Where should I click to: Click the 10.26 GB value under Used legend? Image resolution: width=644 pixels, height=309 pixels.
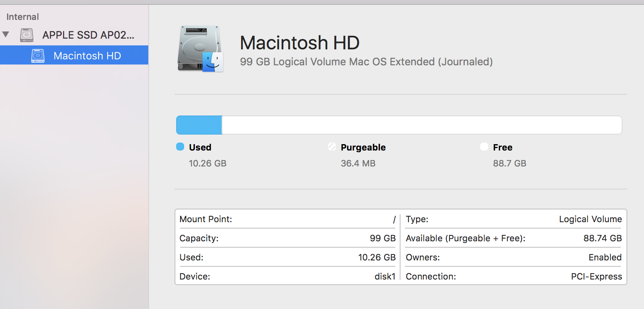208,163
